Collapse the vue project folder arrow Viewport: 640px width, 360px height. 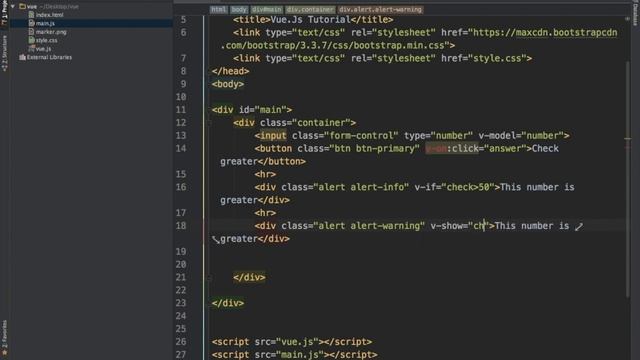pyautogui.click(x=13, y=7)
